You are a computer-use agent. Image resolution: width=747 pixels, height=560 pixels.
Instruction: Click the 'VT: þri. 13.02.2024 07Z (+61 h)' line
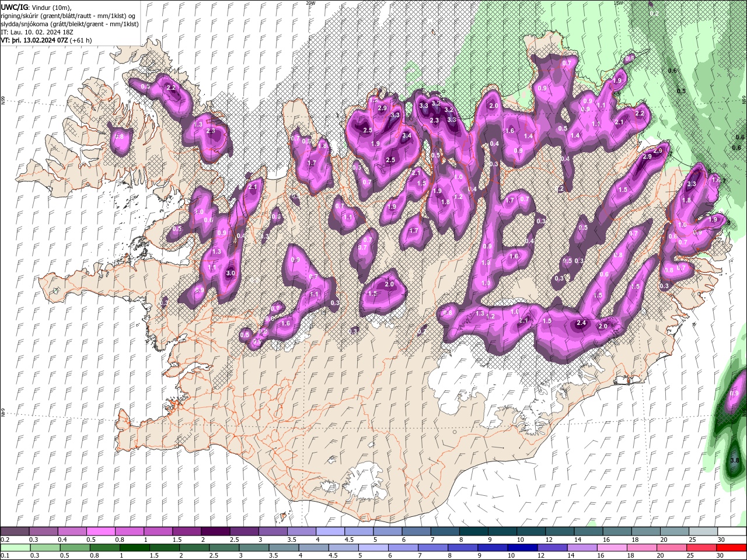(x=46, y=40)
